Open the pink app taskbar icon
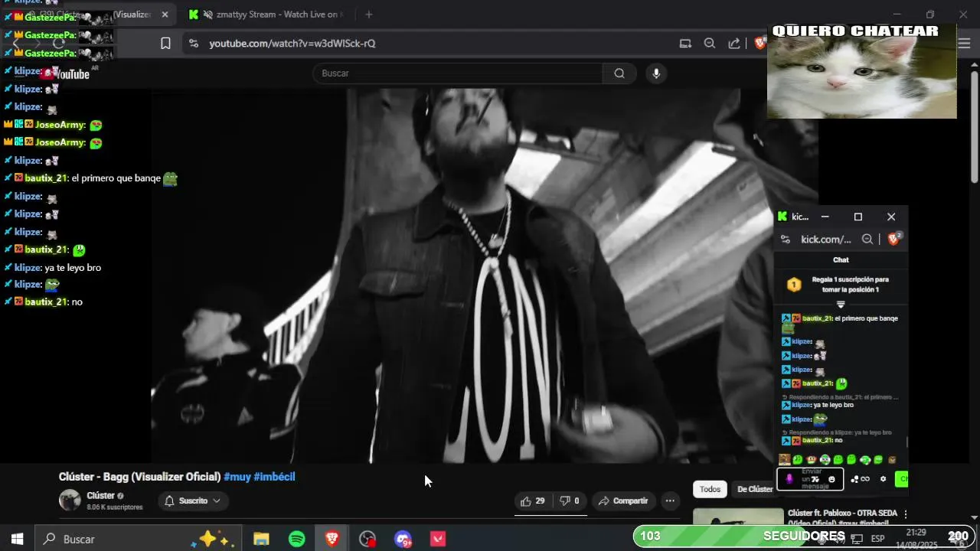 (x=438, y=539)
